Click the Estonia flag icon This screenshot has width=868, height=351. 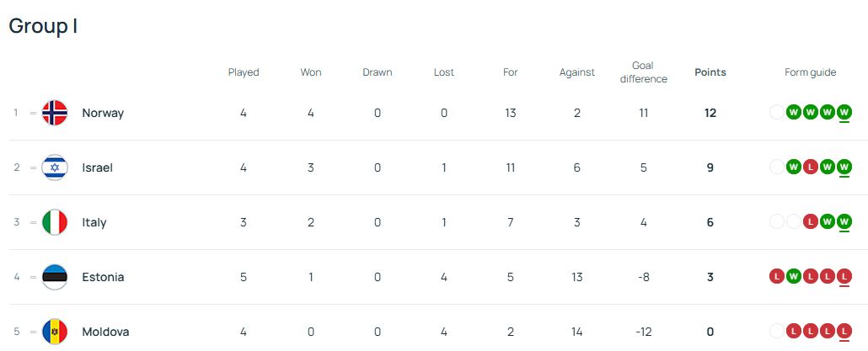point(55,277)
